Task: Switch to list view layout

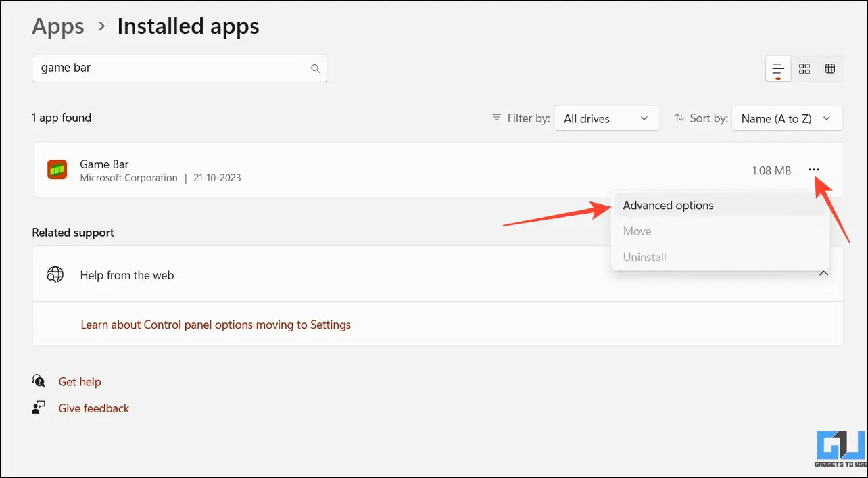Action: point(778,69)
